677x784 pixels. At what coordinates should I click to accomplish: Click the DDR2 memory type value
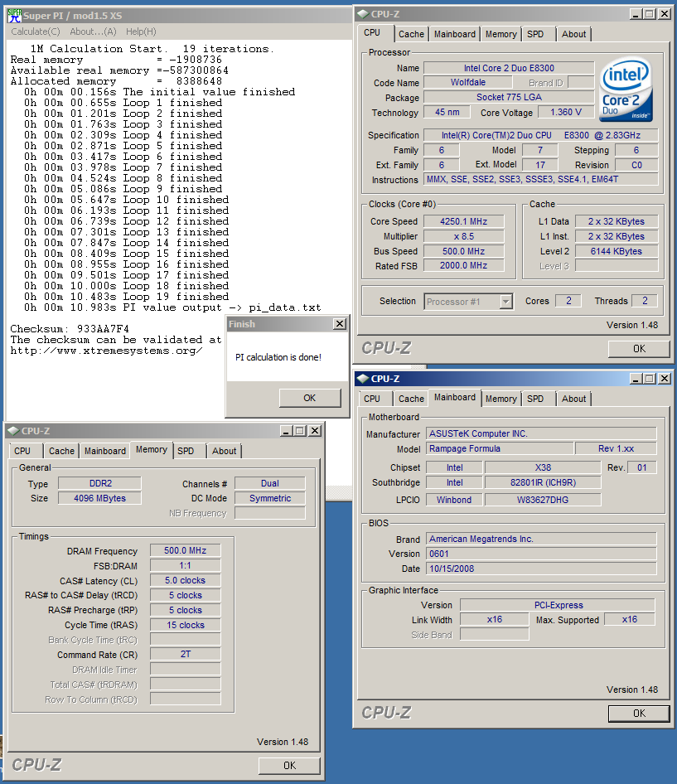[100, 483]
